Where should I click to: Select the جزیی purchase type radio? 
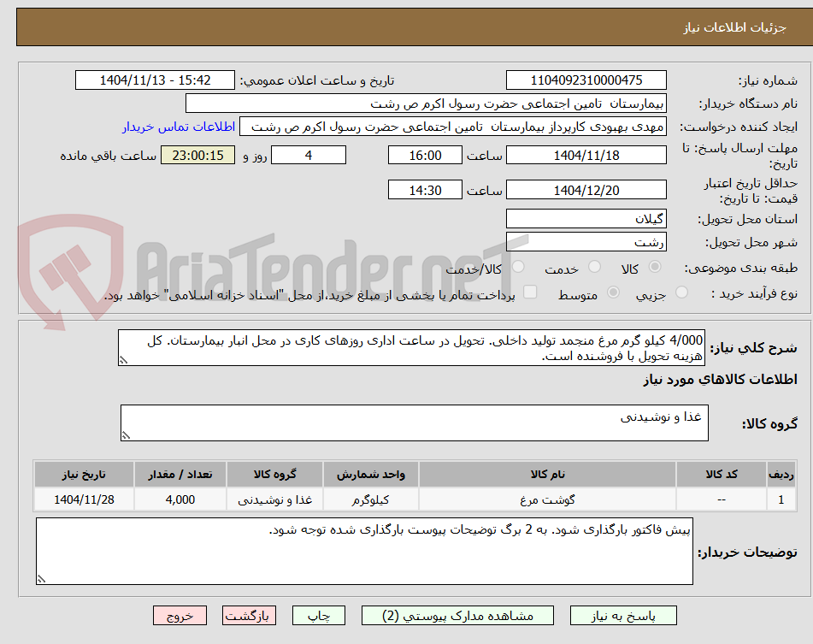pyautogui.click(x=682, y=292)
